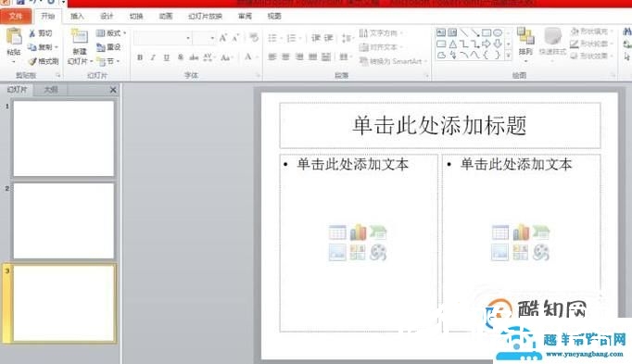Open the File (文件) tab
632x364 pixels.
click(x=16, y=16)
